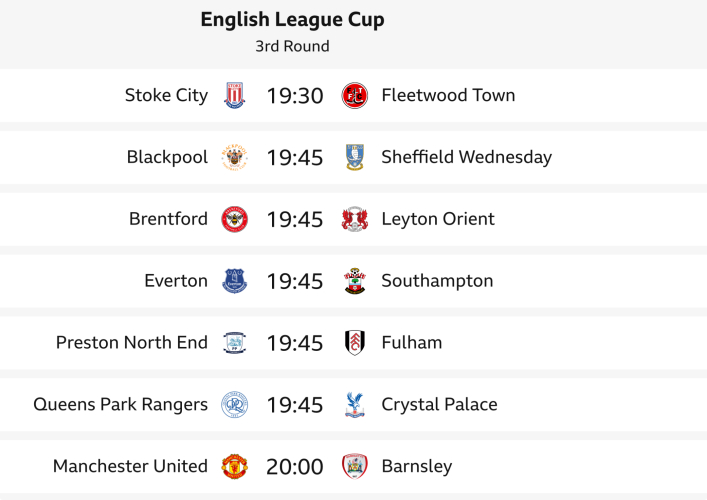The image size is (707, 500).
Task: Click the Queens Park Rangers crest
Action: 235,405
